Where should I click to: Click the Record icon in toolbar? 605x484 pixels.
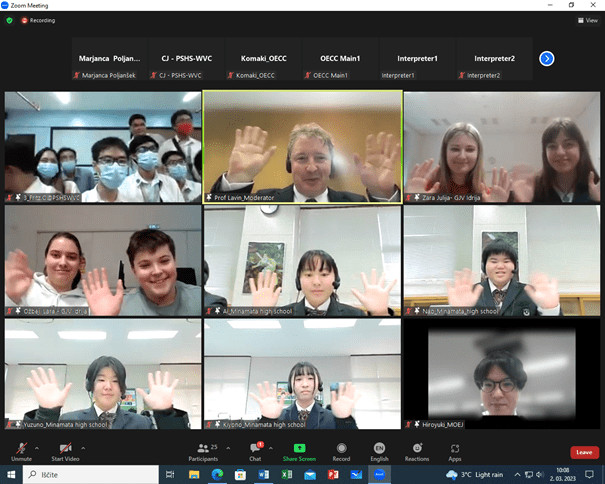pyautogui.click(x=341, y=448)
